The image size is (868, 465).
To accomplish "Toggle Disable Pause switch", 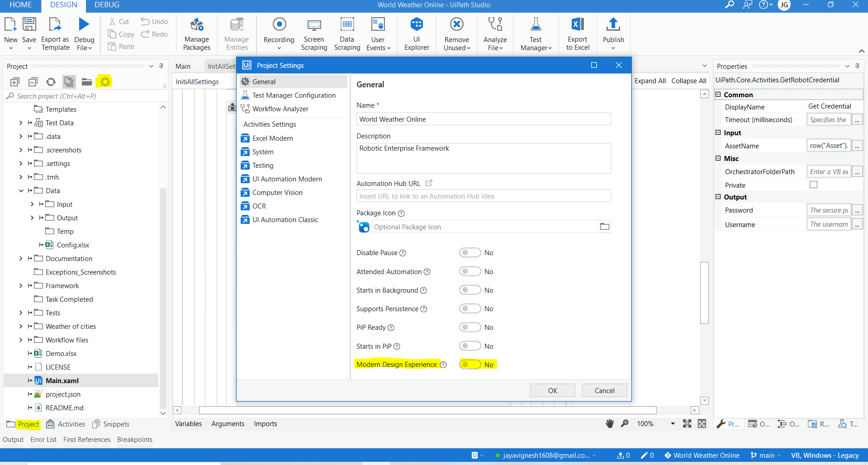I will pyautogui.click(x=470, y=252).
